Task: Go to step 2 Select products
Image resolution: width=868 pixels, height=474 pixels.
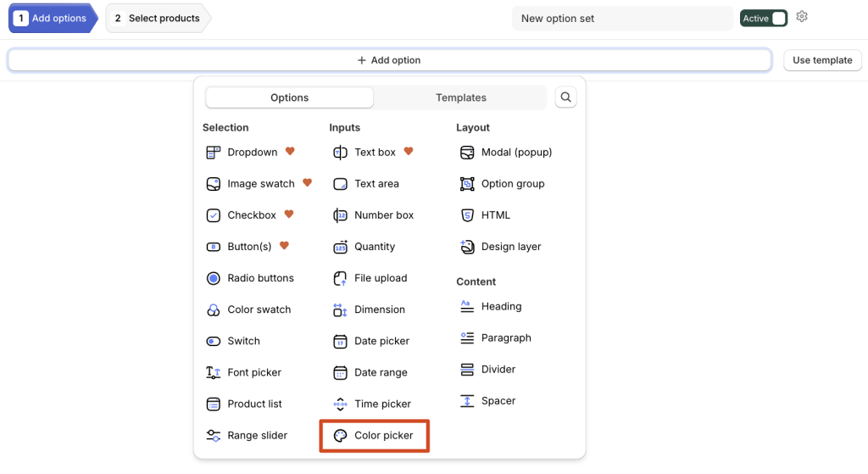Action: click(x=156, y=19)
